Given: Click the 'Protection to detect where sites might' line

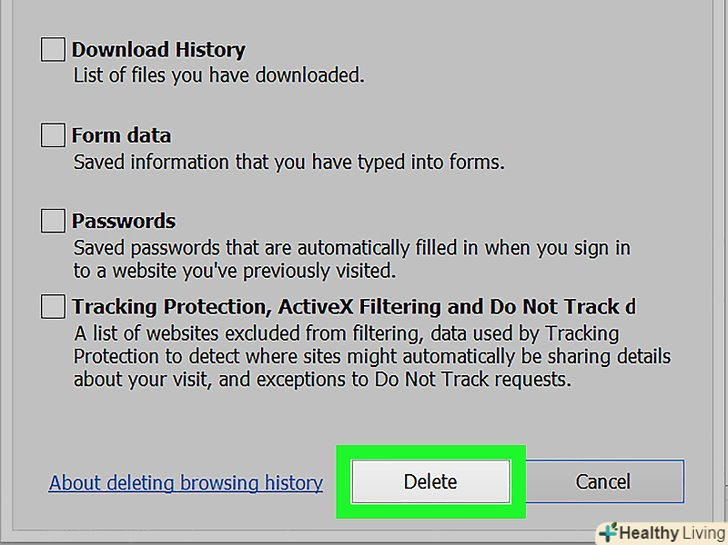Looking at the screenshot, I should pyautogui.click(x=372, y=356).
